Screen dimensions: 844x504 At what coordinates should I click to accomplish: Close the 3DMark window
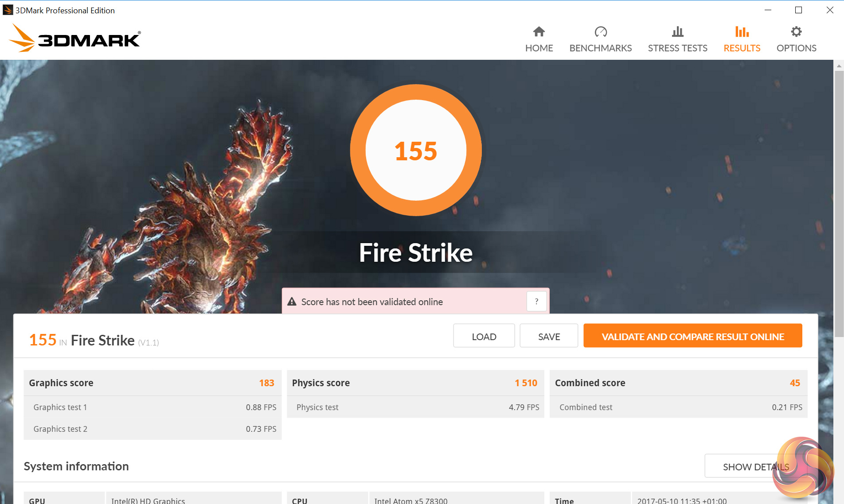[x=829, y=10]
